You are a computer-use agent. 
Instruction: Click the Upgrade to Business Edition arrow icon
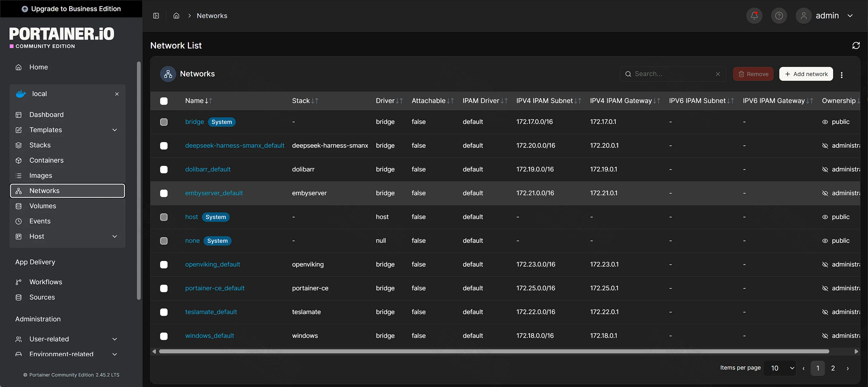[25, 9]
